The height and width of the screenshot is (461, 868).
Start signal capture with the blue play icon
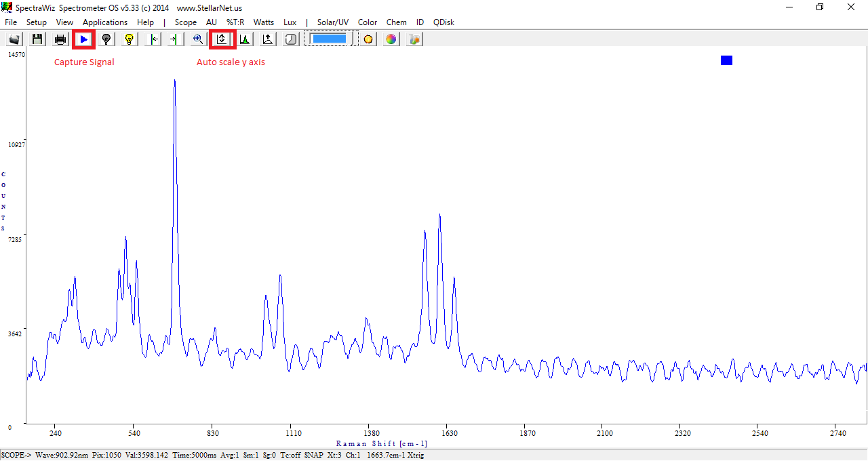pos(83,39)
